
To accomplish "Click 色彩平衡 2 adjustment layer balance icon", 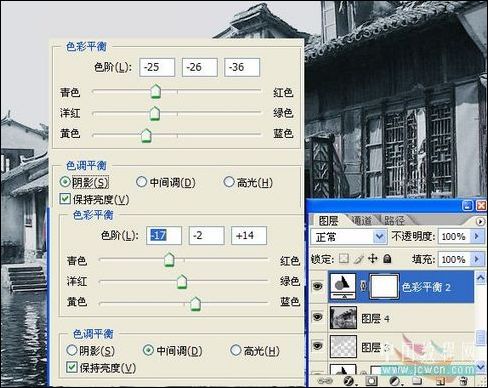I will point(343,286).
